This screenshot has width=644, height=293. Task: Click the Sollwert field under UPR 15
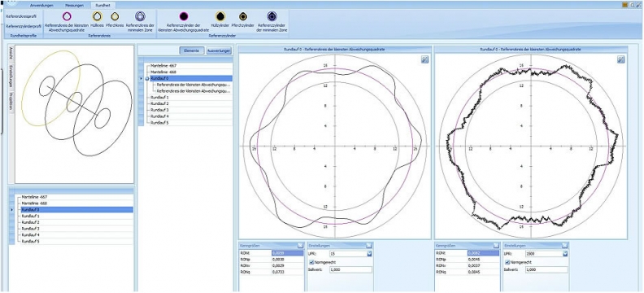point(350,269)
